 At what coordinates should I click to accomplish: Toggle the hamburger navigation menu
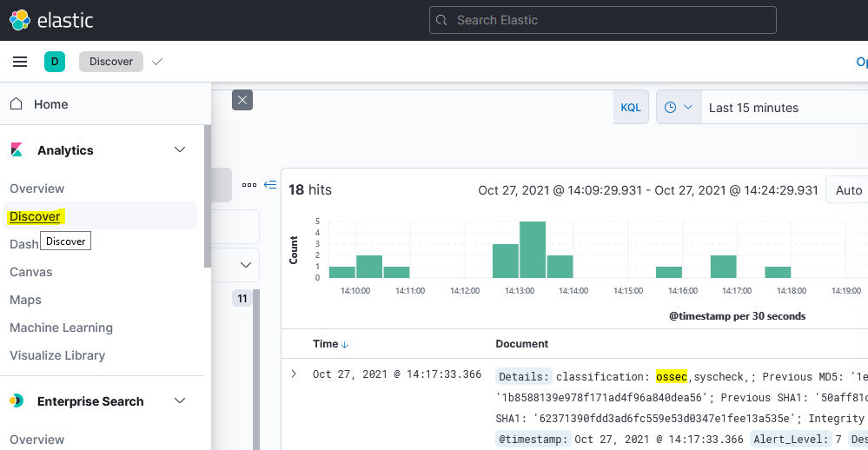(x=20, y=62)
